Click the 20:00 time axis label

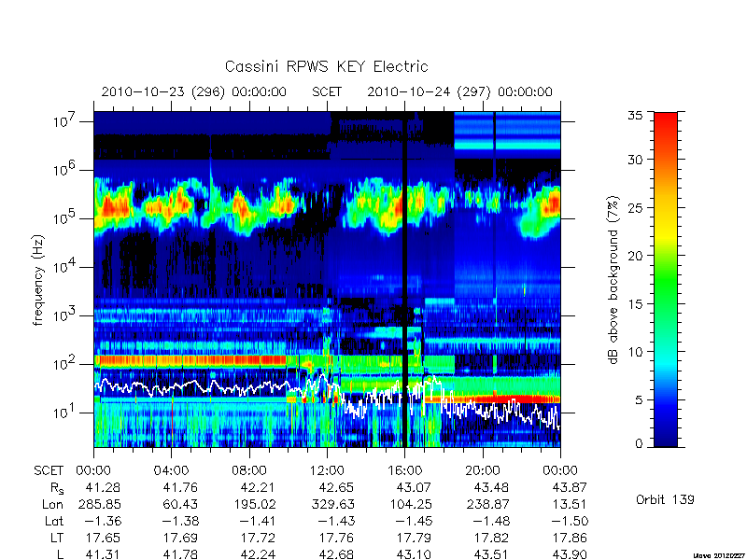tap(482, 470)
